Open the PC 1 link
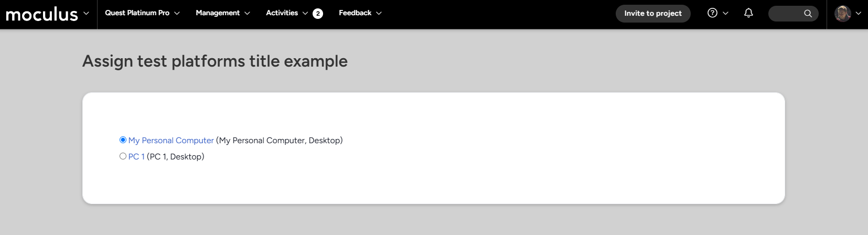Image resolution: width=868 pixels, height=235 pixels. pyautogui.click(x=136, y=157)
